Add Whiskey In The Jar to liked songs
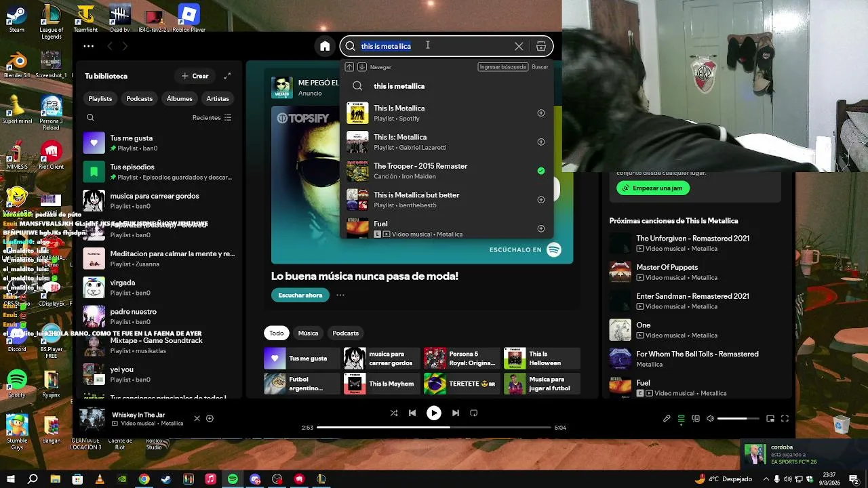The image size is (868, 488). coord(210,418)
